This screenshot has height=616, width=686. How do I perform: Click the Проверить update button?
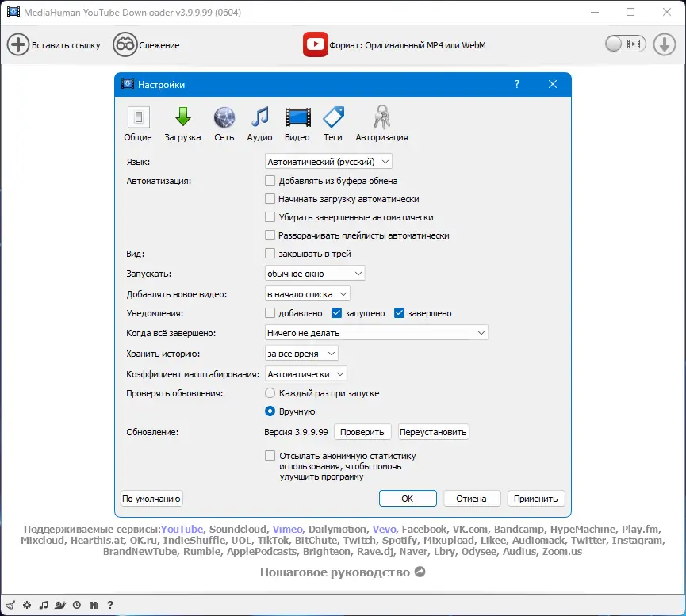[x=362, y=432]
